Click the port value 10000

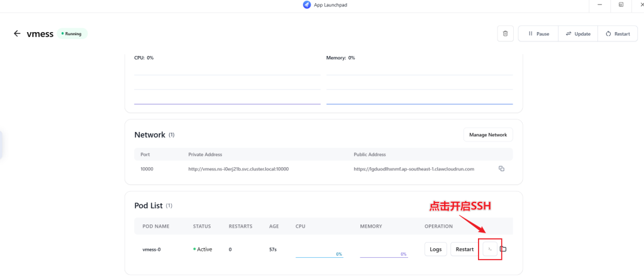point(147,168)
